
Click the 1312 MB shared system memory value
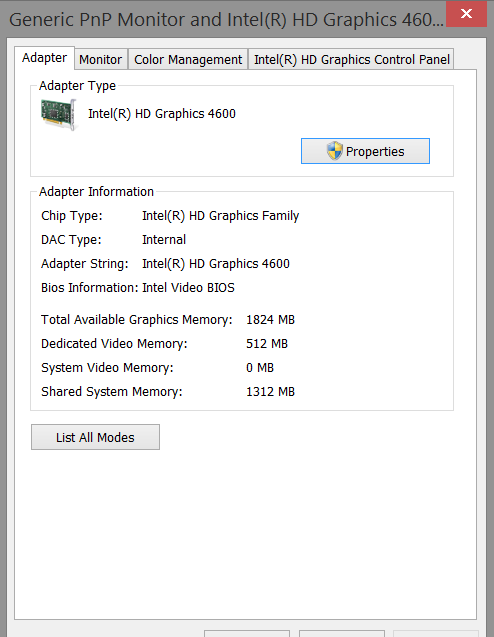[270, 392]
